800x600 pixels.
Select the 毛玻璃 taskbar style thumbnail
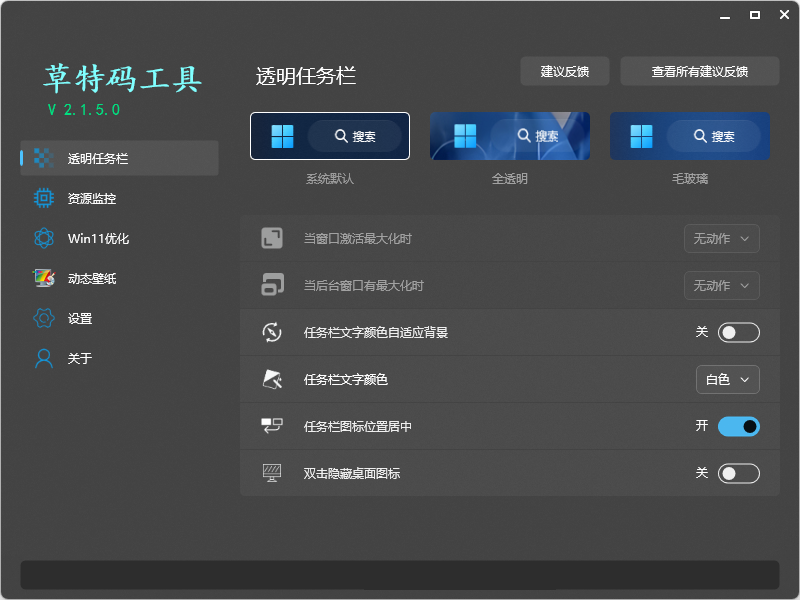pyautogui.click(x=690, y=136)
